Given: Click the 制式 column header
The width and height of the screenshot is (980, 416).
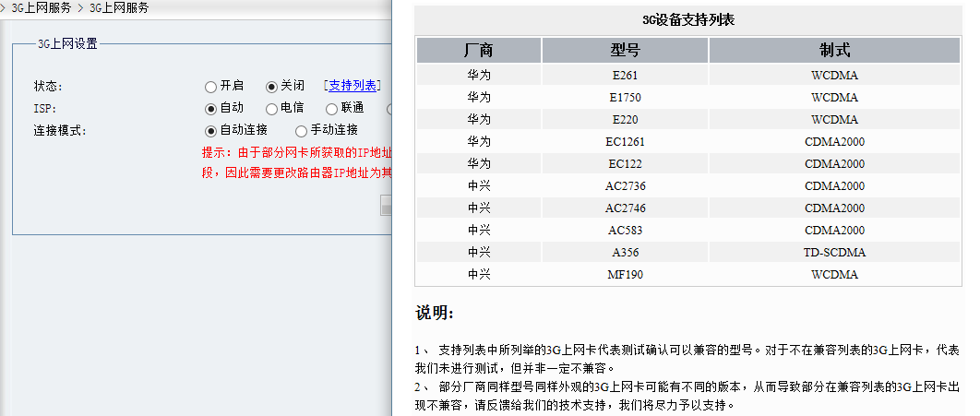Looking at the screenshot, I should (834, 51).
